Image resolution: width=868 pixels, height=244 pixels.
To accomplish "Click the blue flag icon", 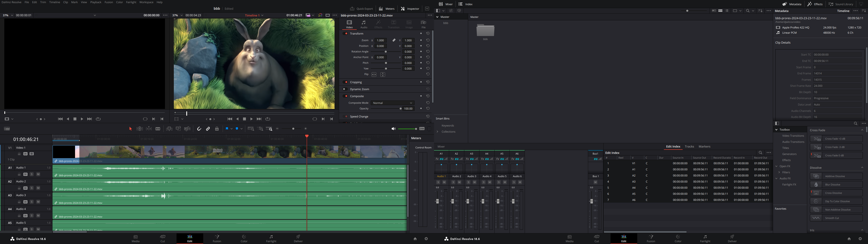I will [227, 129].
